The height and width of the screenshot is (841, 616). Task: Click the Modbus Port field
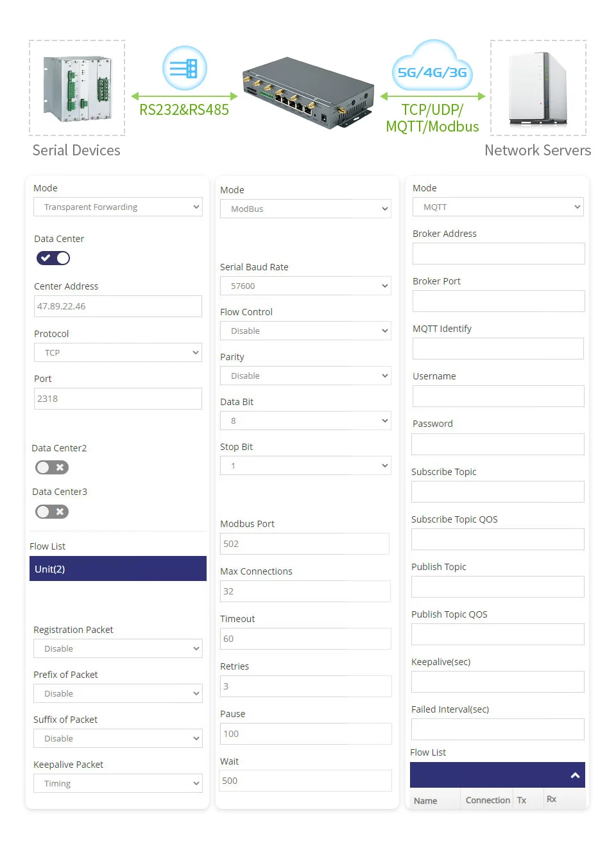pos(305,544)
